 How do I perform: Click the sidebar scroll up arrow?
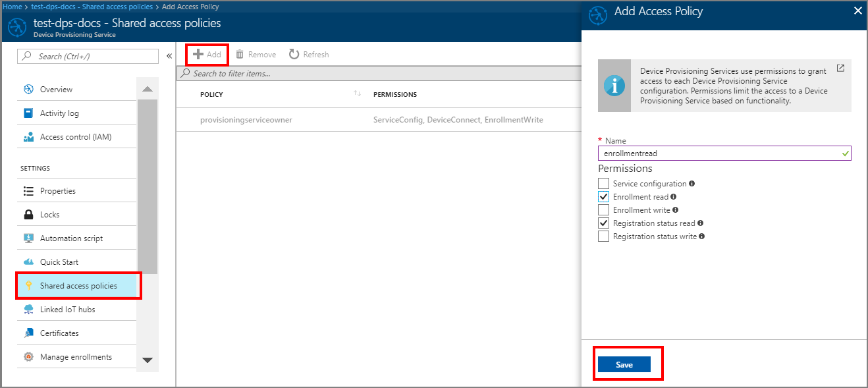tap(148, 88)
